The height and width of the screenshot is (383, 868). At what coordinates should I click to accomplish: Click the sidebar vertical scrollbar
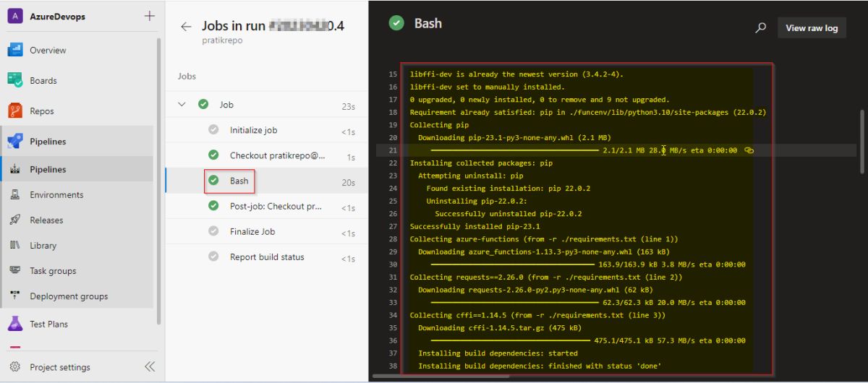pyautogui.click(x=159, y=181)
